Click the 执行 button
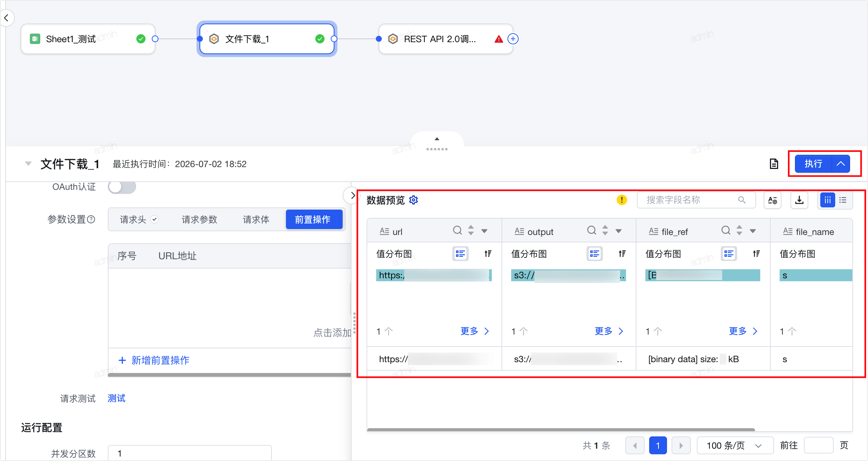 pyautogui.click(x=814, y=164)
